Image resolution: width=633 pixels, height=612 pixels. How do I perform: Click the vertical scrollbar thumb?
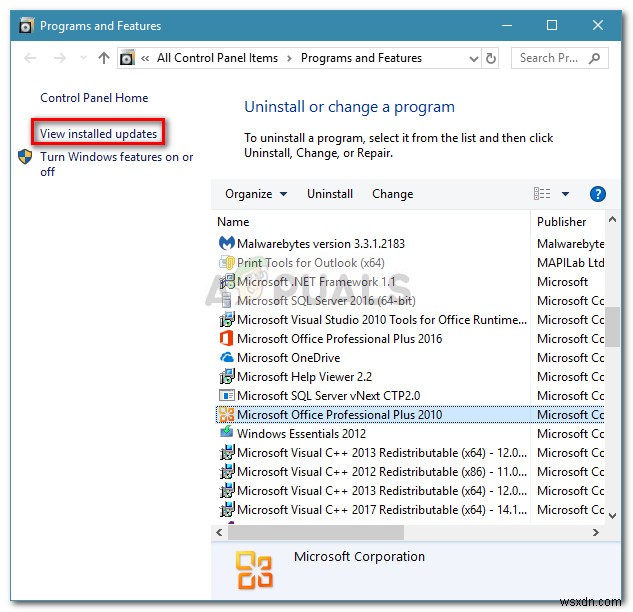pos(614,327)
